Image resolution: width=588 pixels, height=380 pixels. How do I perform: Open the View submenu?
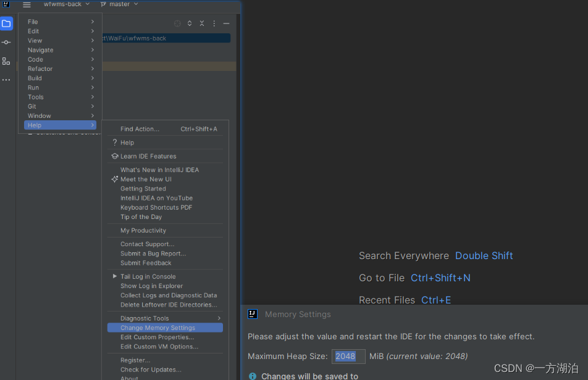61,41
